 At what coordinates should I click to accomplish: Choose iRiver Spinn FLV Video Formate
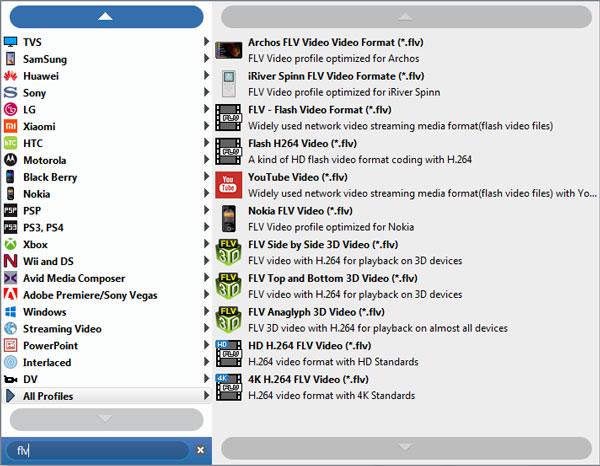[406, 84]
